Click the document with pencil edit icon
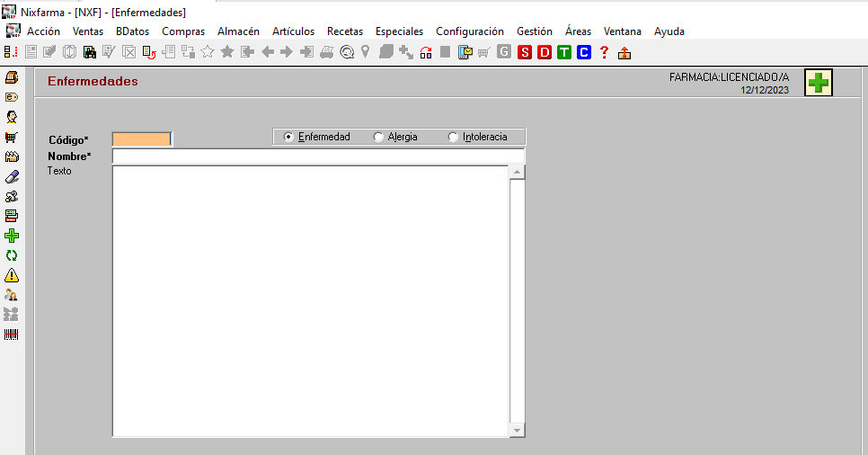The image size is (868, 455). [x=49, y=53]
